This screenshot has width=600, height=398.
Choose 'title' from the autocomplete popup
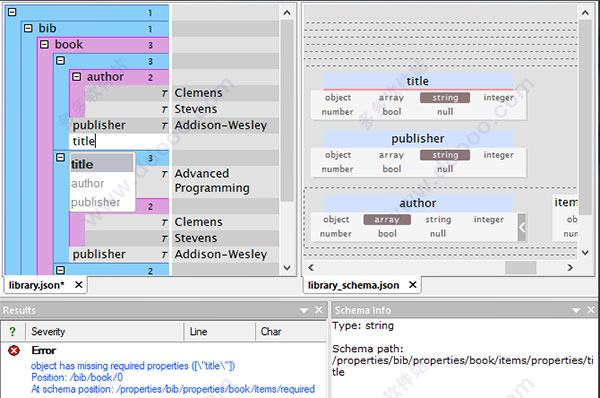(102, 164)
